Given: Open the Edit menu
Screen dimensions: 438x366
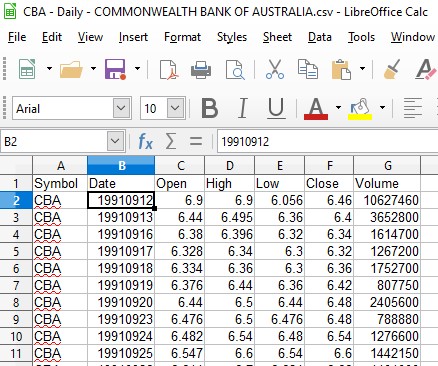Looking at the screenshot, I should pos(52,37).
